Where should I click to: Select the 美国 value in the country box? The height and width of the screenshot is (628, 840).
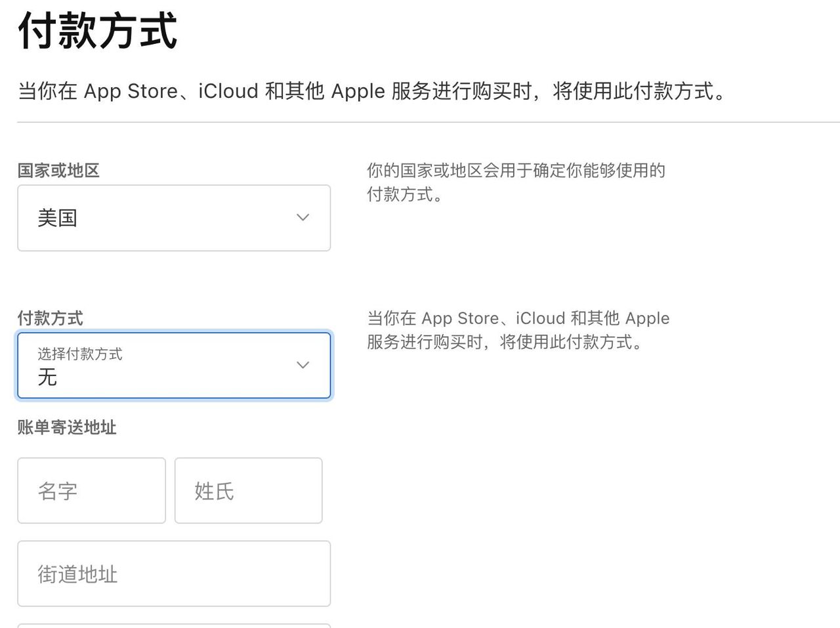click(58, 218)
